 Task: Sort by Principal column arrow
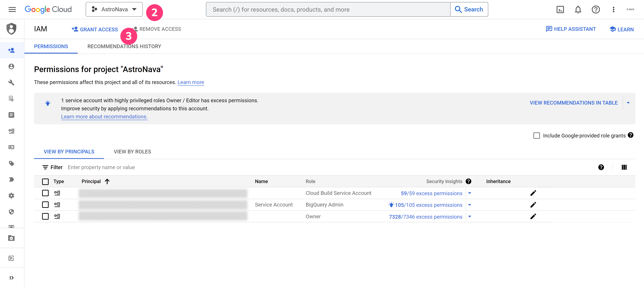coord(107,182)
